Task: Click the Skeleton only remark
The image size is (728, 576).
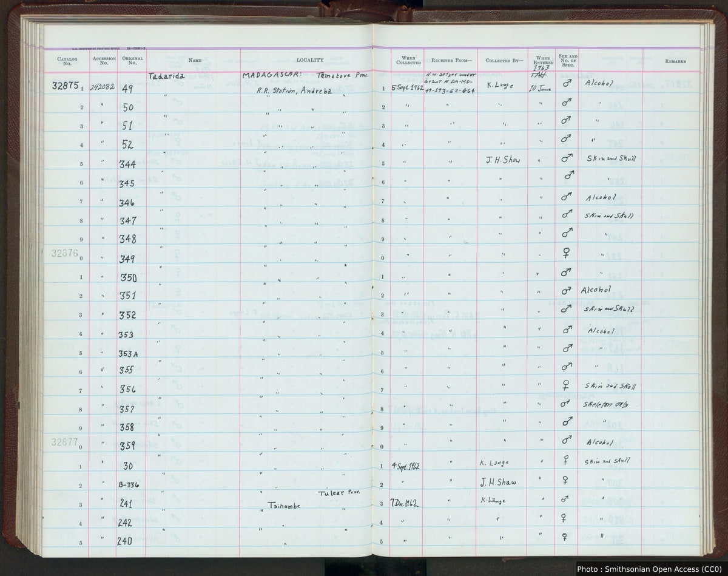Action: point(605,405)
